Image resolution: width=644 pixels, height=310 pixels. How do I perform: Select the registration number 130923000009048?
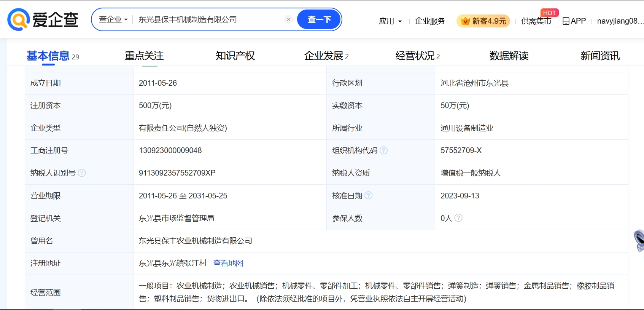click(170, 150)
